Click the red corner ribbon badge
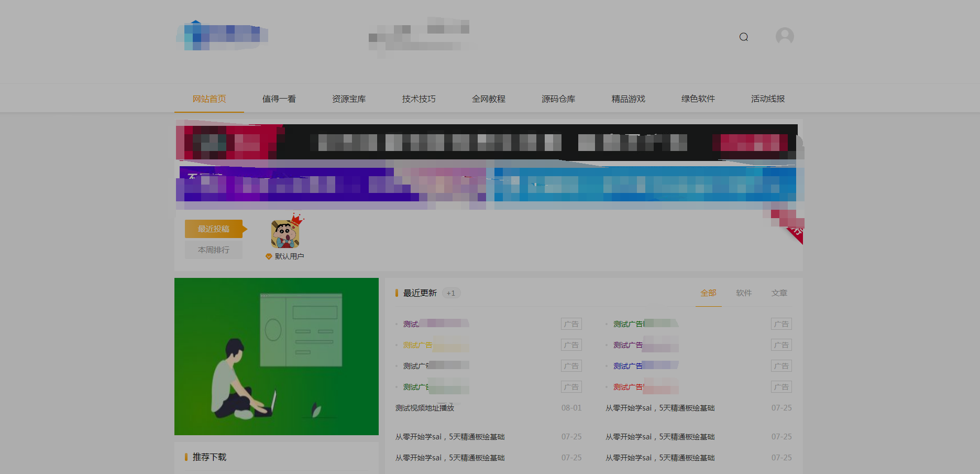 [794, 231]
